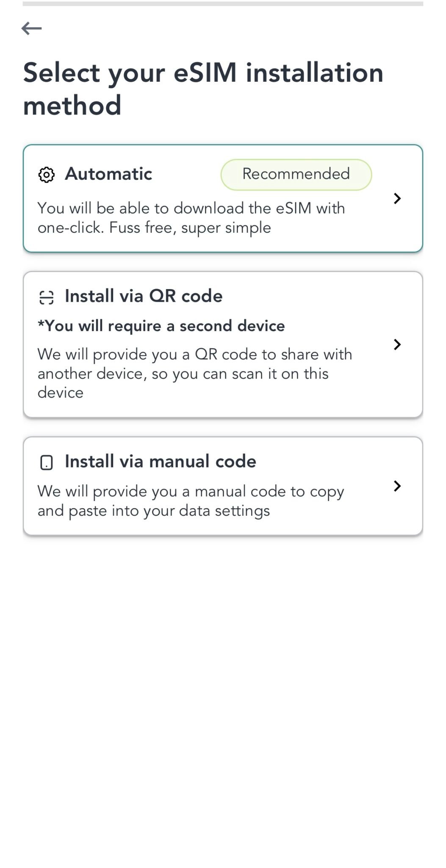Click the gear icon beside Automatic
Screen dimensions: 446x868
coord(47,175)
